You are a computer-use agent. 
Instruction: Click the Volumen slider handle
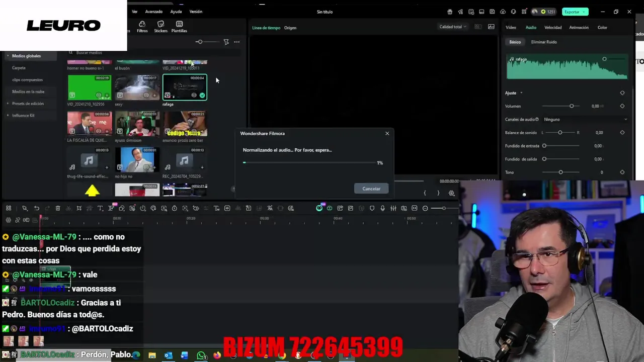(x=572, y=106)
